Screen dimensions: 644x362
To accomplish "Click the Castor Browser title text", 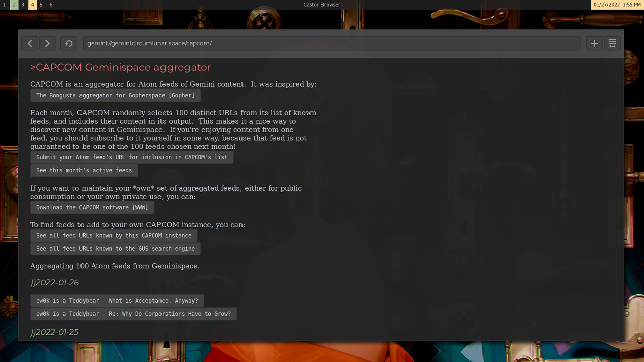I will [322, 5].
